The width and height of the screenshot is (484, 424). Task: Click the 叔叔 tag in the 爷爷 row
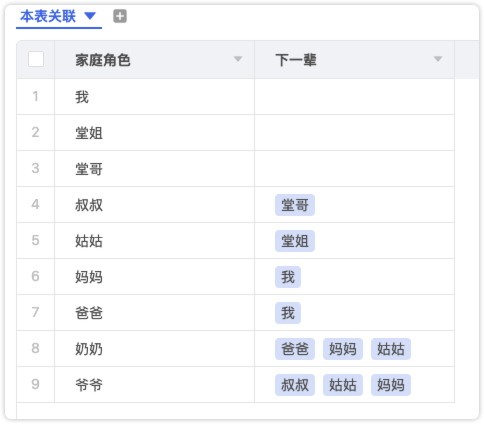[x=295, y=385]
